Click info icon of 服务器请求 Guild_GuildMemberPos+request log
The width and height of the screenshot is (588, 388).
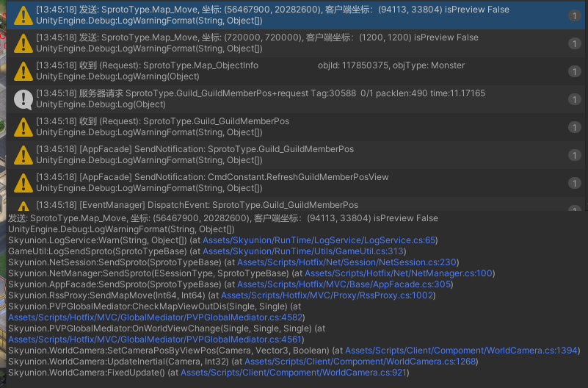[x=23, y=99]
